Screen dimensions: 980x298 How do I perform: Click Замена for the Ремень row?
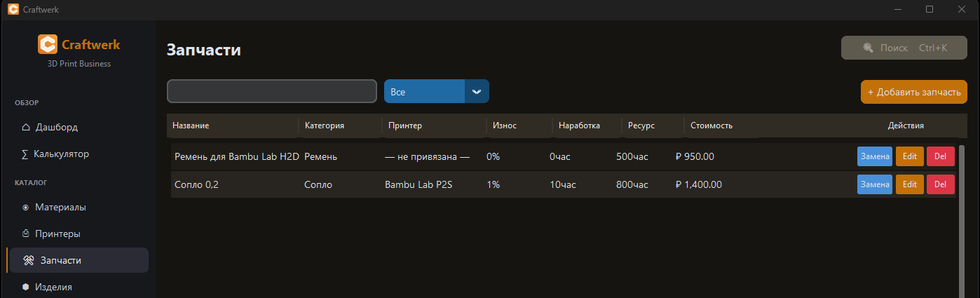pyautogui.click(x=874, y=156)
